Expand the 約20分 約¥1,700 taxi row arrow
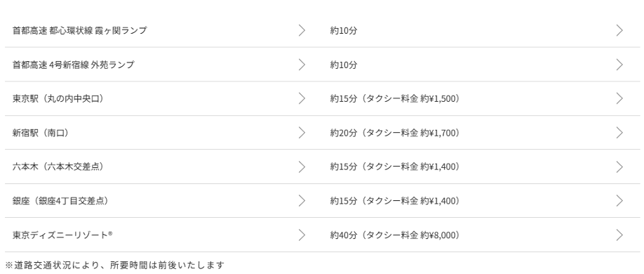The width and height of the screenshot is (644, 274). 619,133
